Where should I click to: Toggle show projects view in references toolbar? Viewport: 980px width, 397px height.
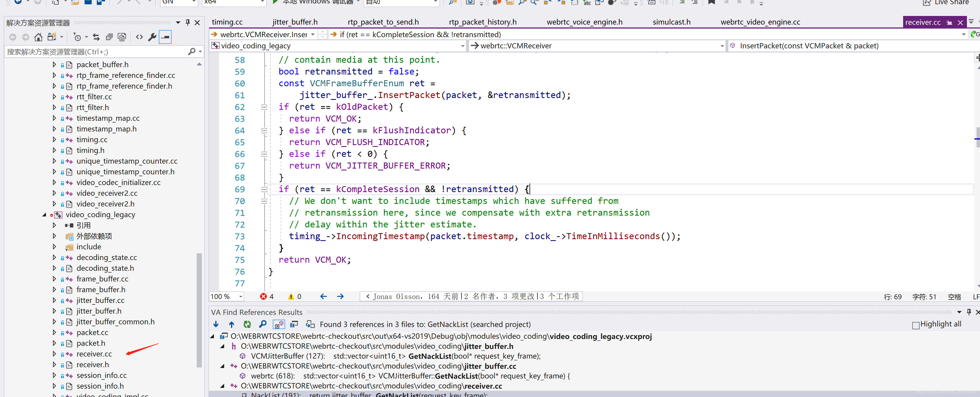tap(294, 324)
